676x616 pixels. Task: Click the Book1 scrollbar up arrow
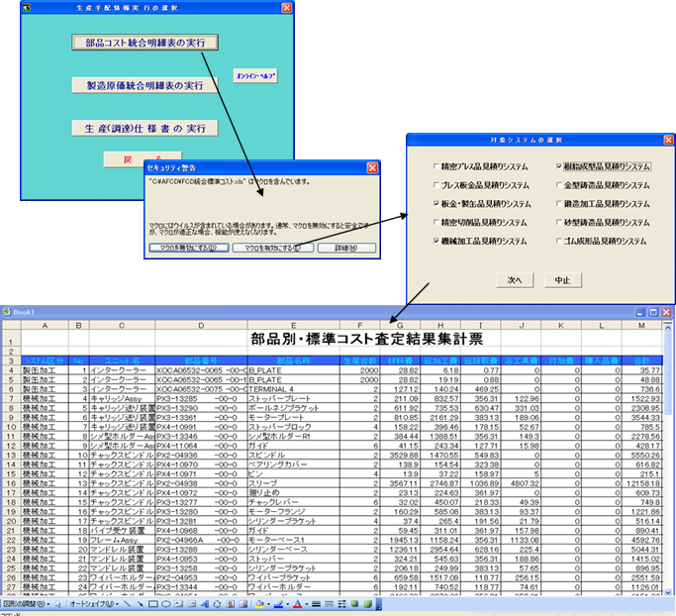tap(667, 328)
